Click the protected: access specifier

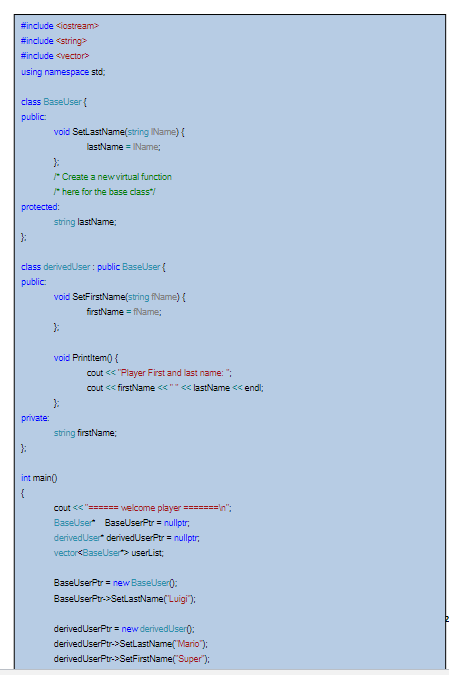[40, 207]
